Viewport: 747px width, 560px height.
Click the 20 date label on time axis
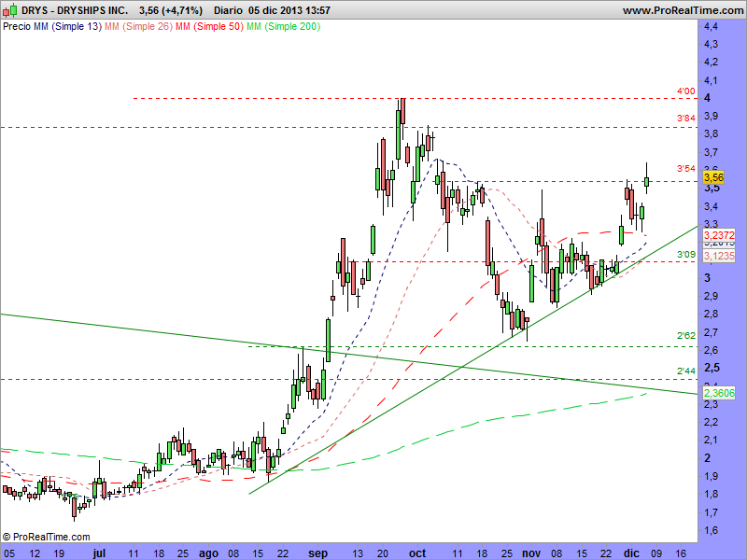383,553
